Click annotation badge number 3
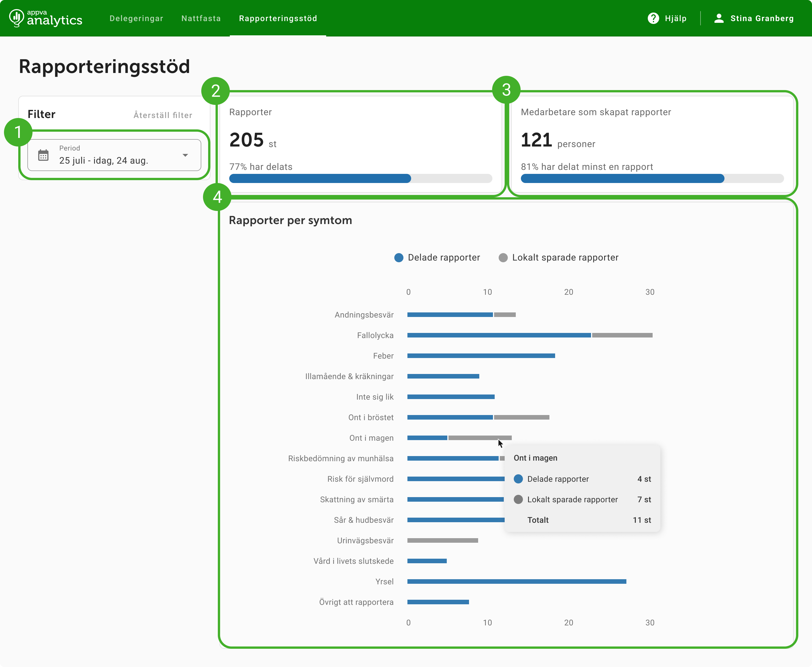This screenshot has height=667, width=812. 506,90
